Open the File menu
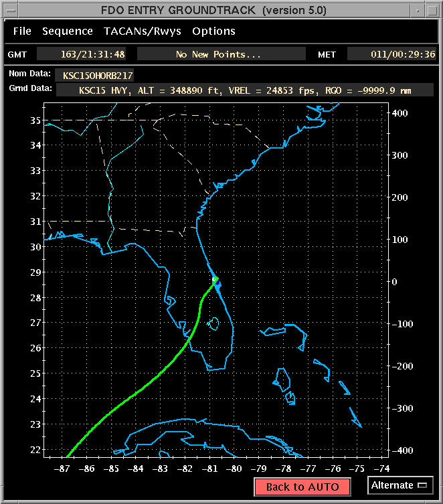Viewport: 443px width, 504px height. pos(22,31)
